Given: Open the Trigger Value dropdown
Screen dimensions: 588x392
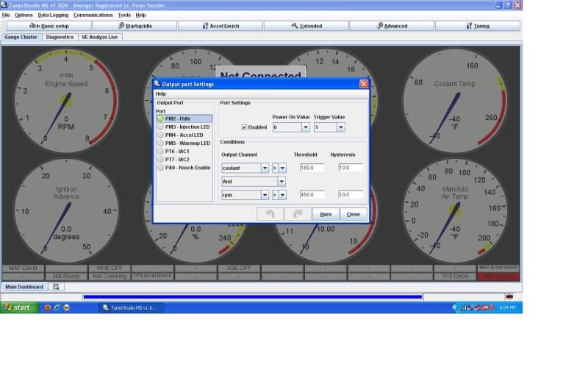Looking at the screenshot, I should [340, 127].
